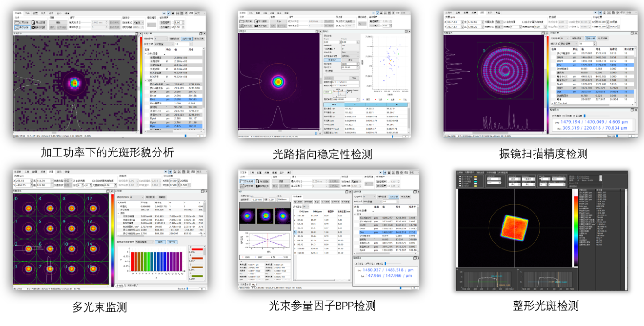Click 保存视频 camera icon in 加工功率下的光斑形貌分析 window
Screen dimensions: 644x326
pos(33,27)
